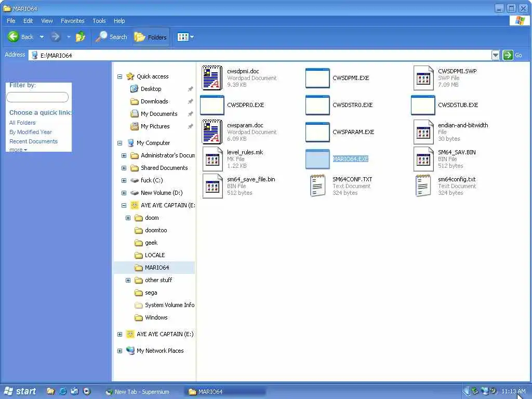This screenshot has width=532, height=399.
Task: Select the level_rules.mk file icon
Action: 212,159
